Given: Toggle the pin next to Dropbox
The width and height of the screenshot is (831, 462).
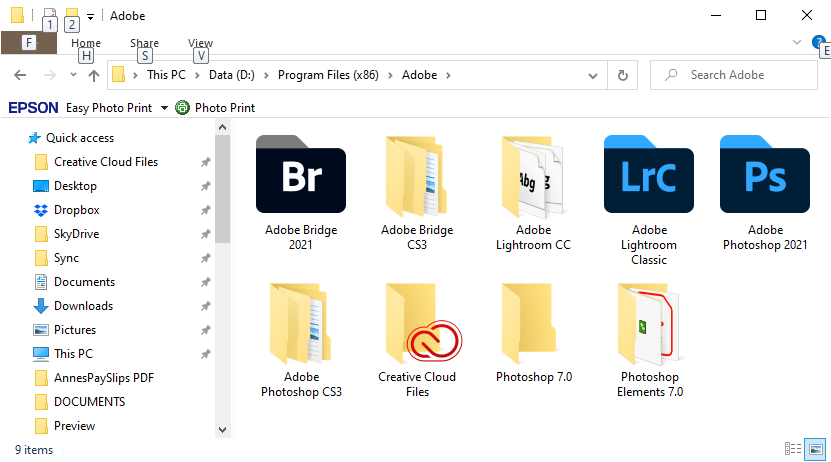Looking at the screenshot, I should coord(206,210).
